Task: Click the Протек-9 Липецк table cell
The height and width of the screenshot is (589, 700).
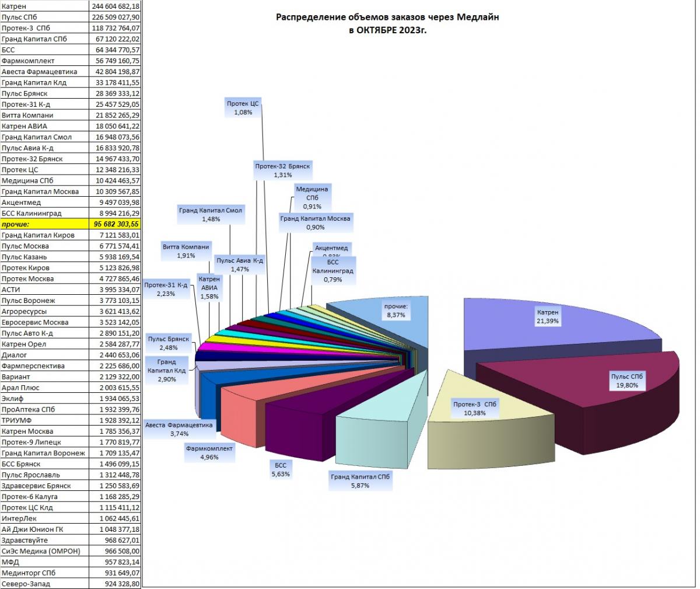Action: (x=45, y=442)
